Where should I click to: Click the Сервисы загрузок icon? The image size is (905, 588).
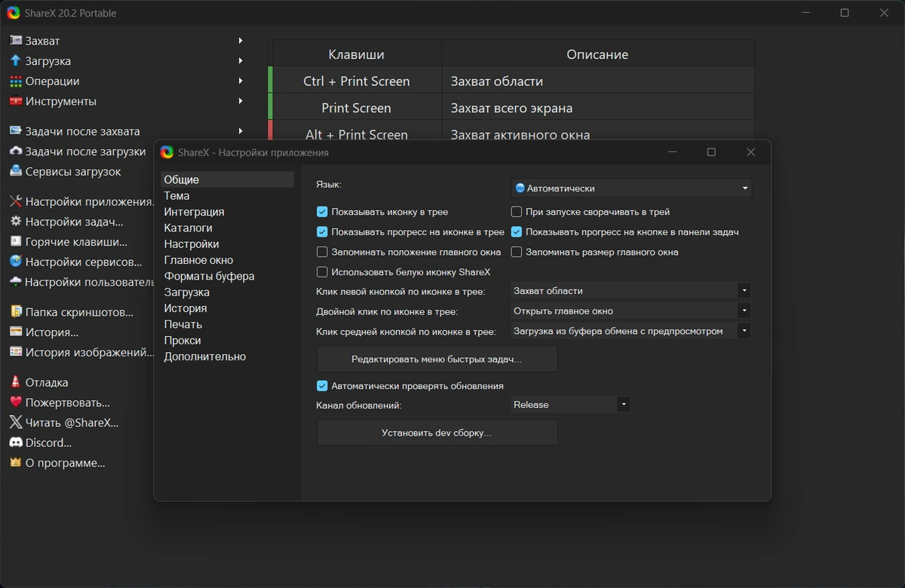click(15, 171)
